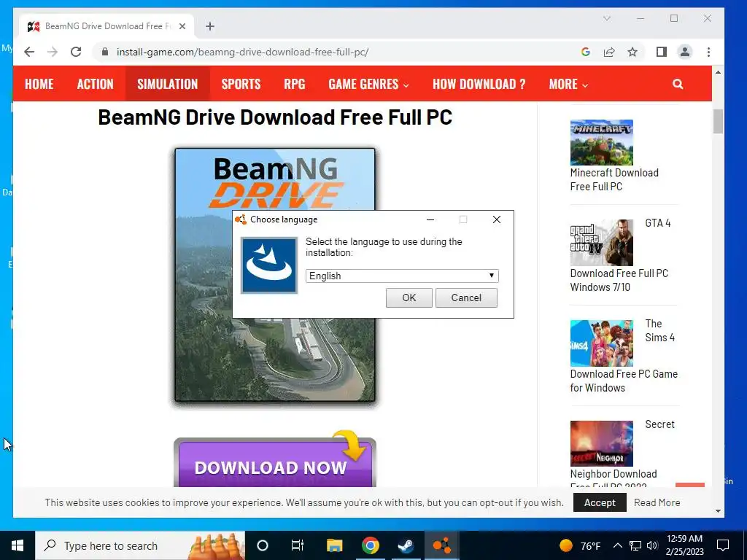Open The Sims 4 Download Free link
This screenshot has height=560, width=747.
point(624,381)
